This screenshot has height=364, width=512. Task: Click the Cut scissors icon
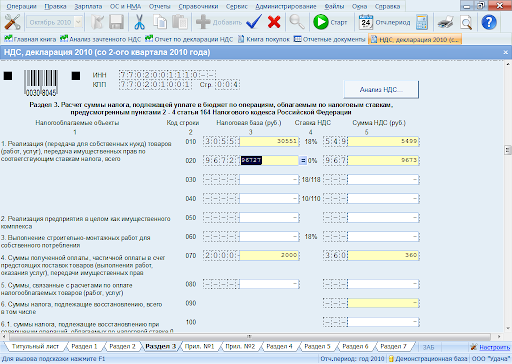tap(139, 22)
